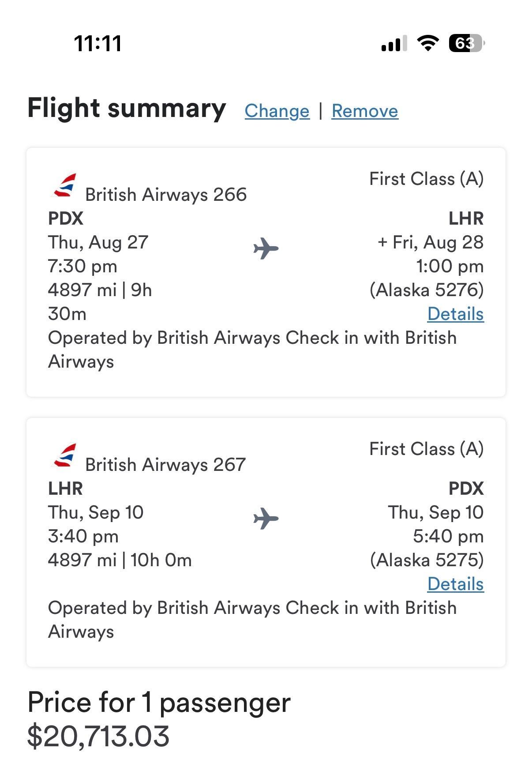Viewport: 532px width, 771px height.
Task: Tap First Class (A) on return flight
Action: [x=426, y=449]
